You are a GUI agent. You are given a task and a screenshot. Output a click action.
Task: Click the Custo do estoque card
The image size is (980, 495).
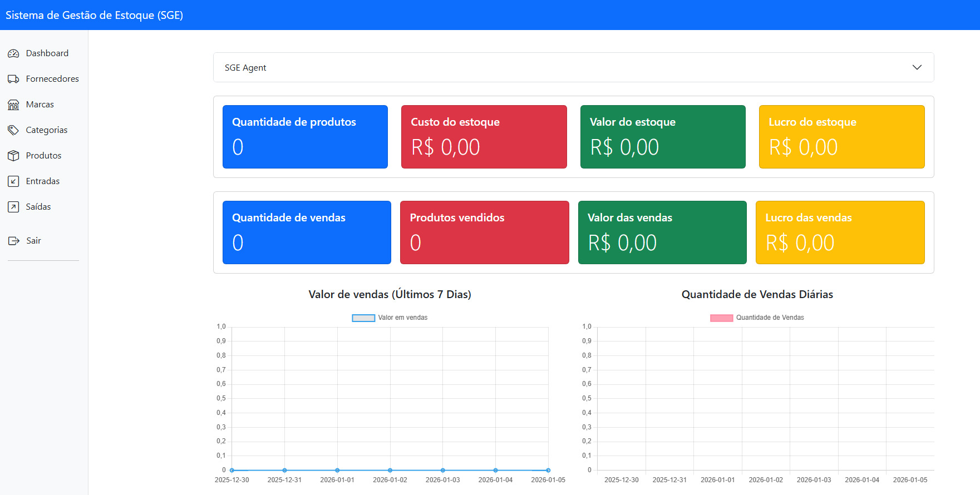[x=484, y=137]
